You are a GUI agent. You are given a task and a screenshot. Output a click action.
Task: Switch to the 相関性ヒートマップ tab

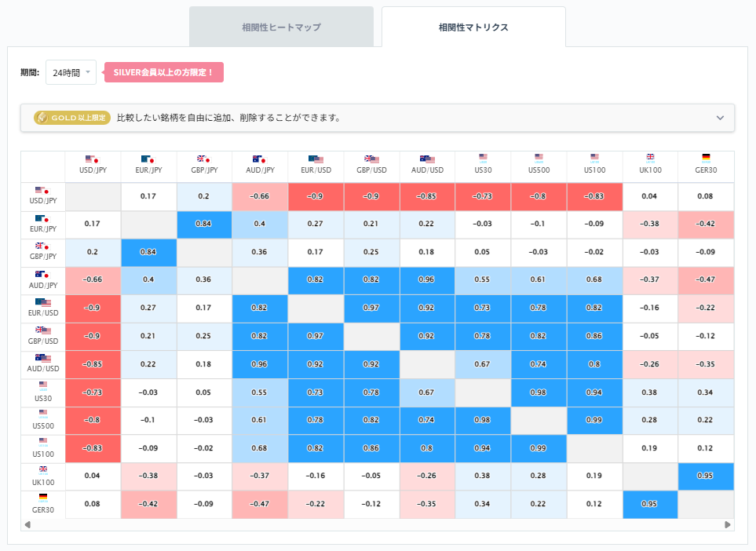[x=281, y=26]
